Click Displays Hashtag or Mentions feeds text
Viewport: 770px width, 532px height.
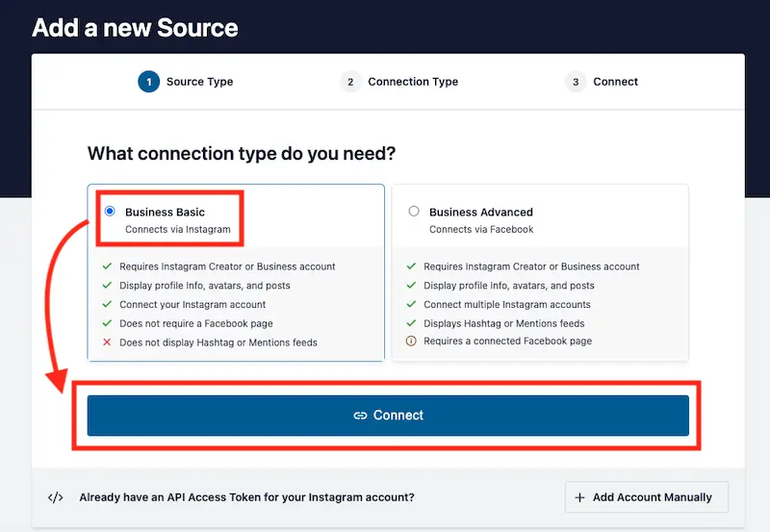[x=504, y=323]
